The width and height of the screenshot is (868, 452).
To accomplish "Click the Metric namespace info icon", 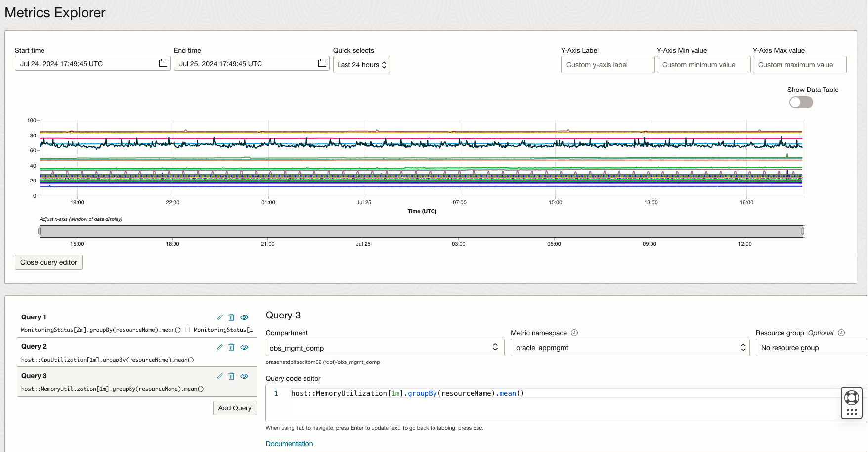I will [575, 333].
